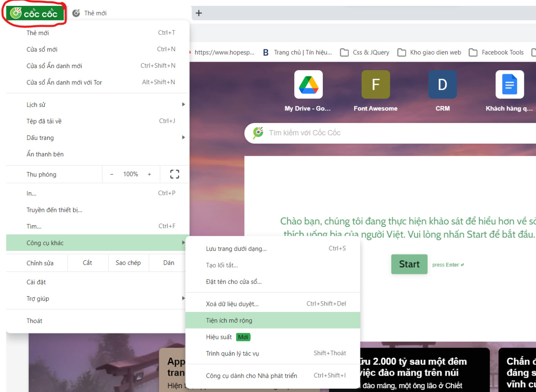536x392 pixels.
Task: Open the Font Awesome shortcut tile
Action: (375, 91)
